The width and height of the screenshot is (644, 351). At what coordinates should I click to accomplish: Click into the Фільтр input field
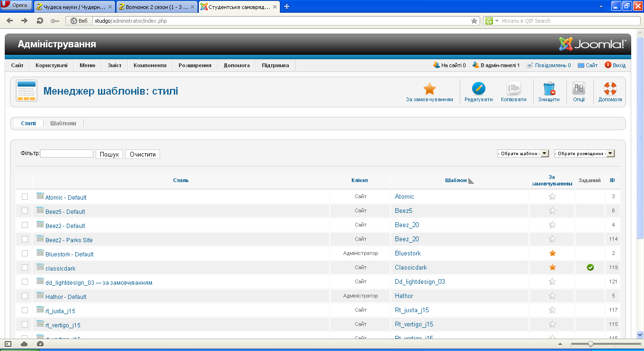point(67,153)
